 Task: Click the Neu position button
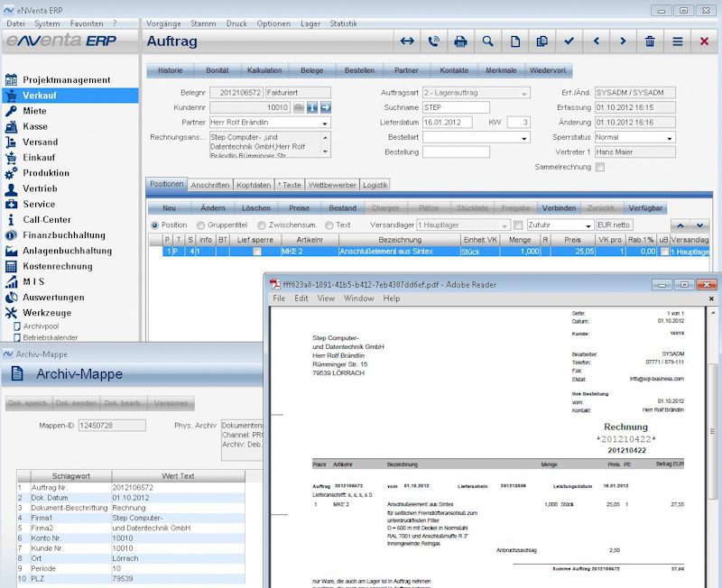169,208
